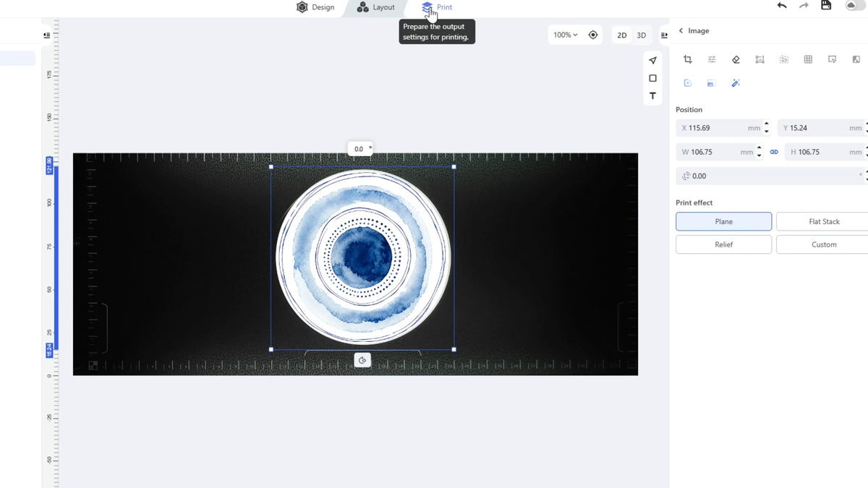Click the 0.0° rotation readout above image
Screen dimensions: 868x488
[x=360, y=149]
